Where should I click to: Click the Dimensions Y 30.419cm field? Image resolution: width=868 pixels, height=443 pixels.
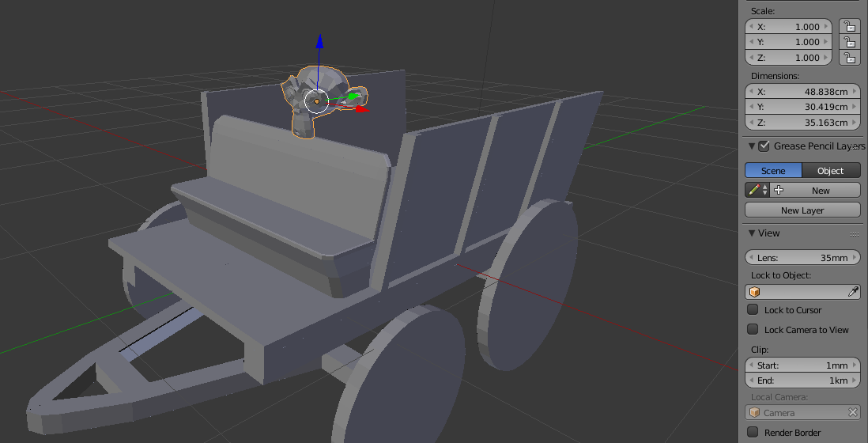[802, 106]
